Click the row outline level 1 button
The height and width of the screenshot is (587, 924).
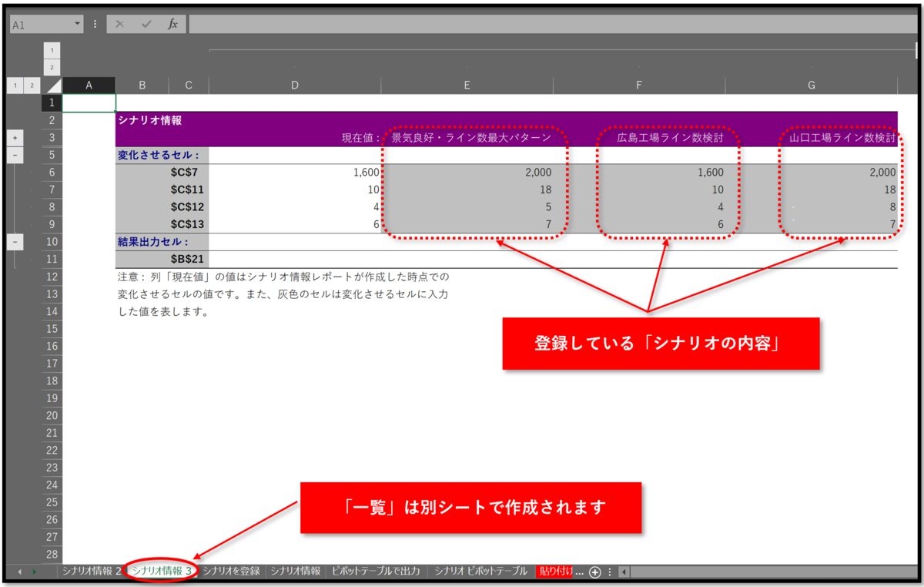click(15, 85)
